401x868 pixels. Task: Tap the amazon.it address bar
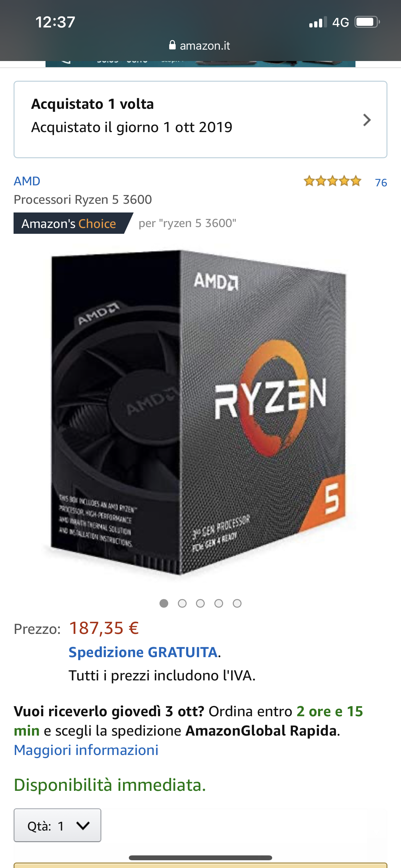(200, 46)
